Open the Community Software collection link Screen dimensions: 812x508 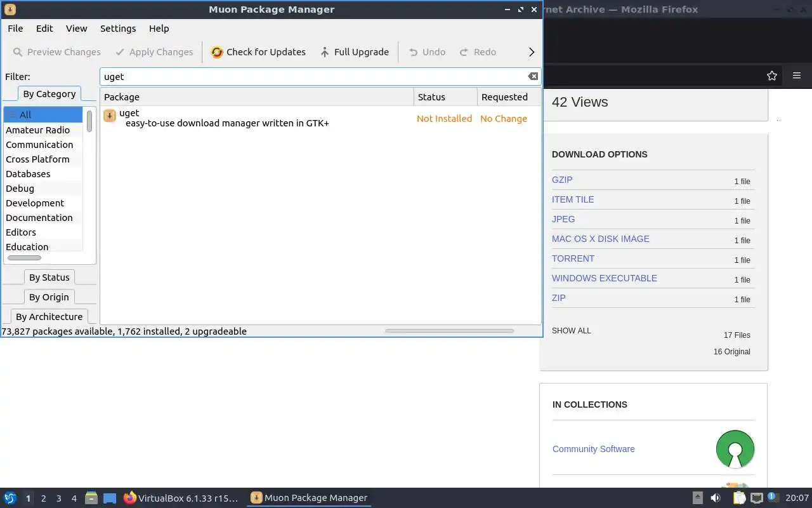click(594, 449)
